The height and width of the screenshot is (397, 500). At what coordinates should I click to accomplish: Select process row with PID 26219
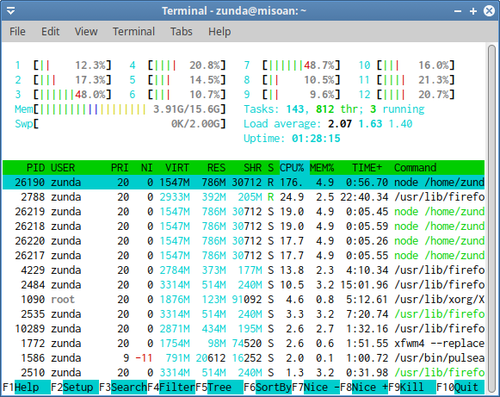243,211
